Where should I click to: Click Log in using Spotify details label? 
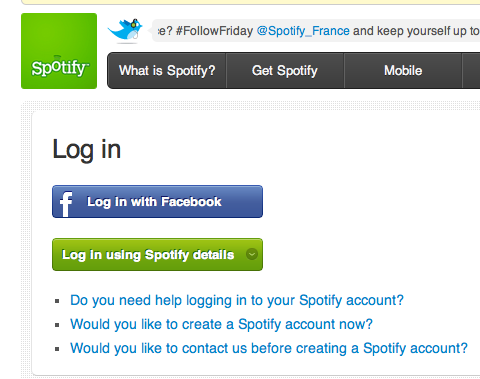[x=148, y=255]
